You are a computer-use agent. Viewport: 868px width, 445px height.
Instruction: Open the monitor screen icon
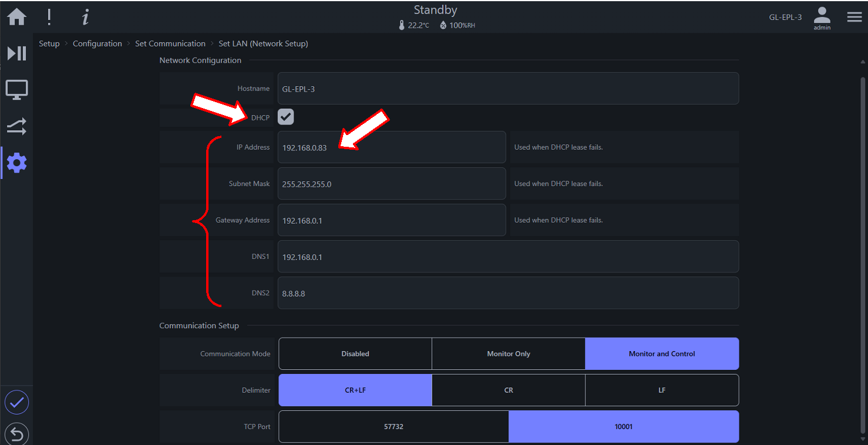click(16, 90)
